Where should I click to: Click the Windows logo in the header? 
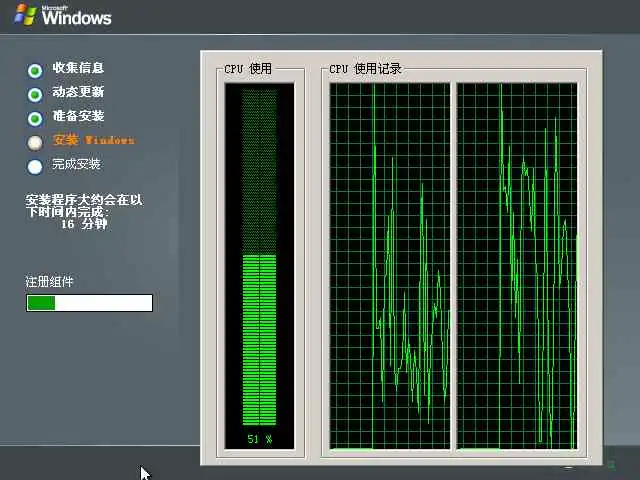[x=63, y=15]
